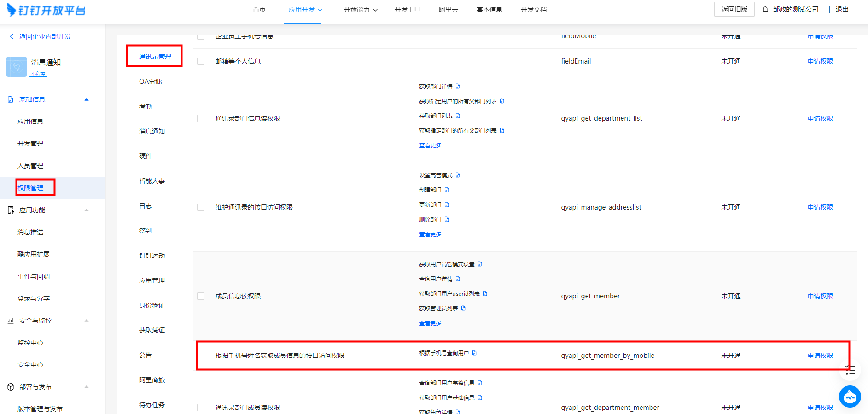Open the 开放能力 dropdown menu
The image size is (868, 414).
tap(360, 10)
